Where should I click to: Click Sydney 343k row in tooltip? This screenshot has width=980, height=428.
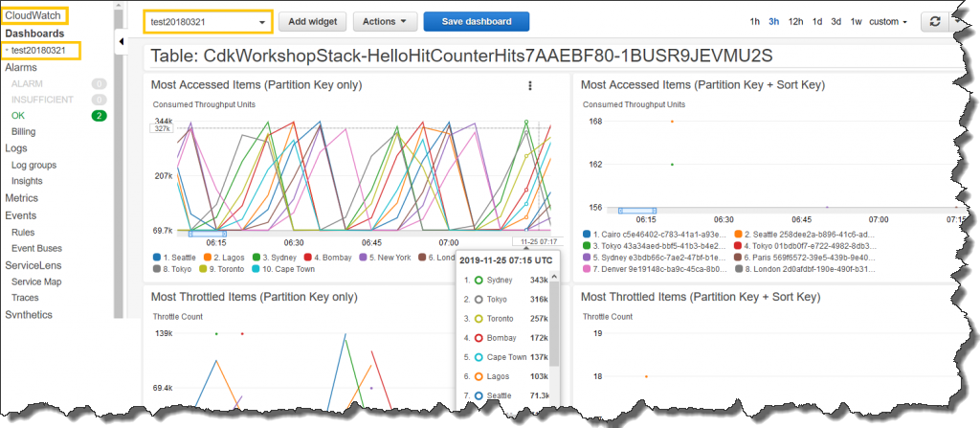505,281
